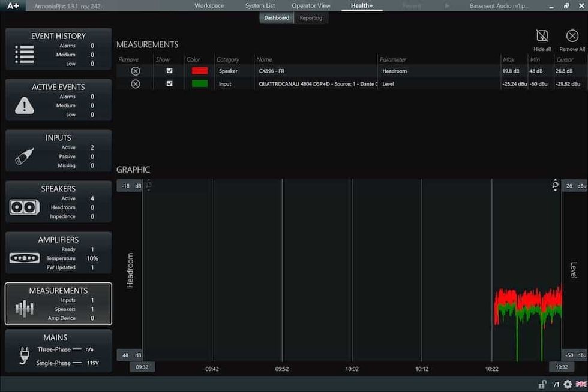
Task: Click the right-axis zoom magnifier icon
Action: click(x=556, y=186)
